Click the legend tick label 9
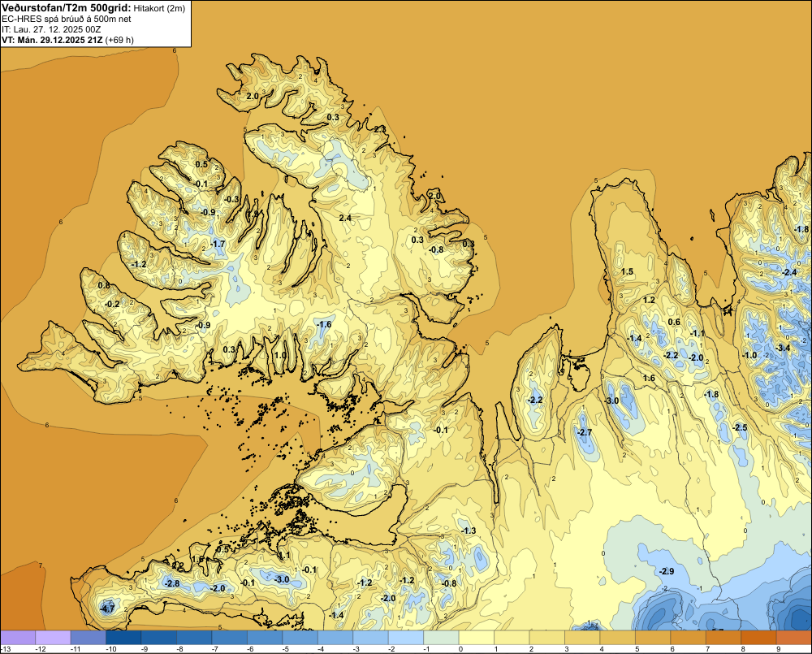Image resolution: width=812 pixels, height=654 pixels. 778,649
